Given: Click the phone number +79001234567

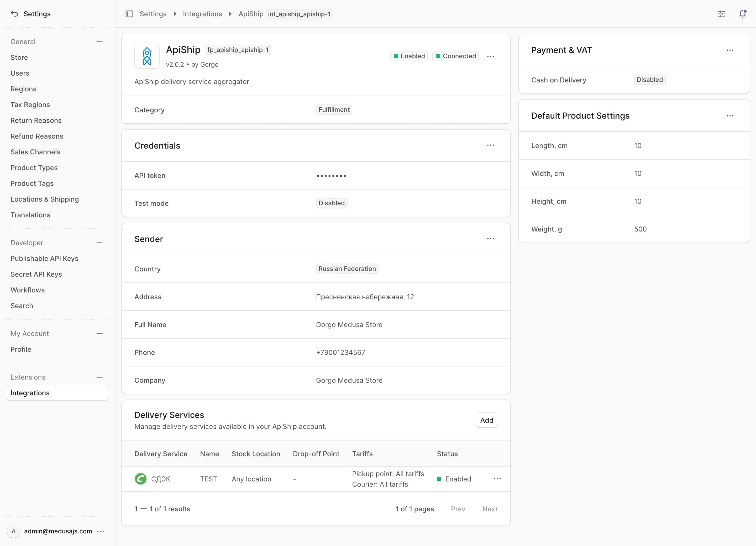Looking at the screenshot, I should [341, 353].
